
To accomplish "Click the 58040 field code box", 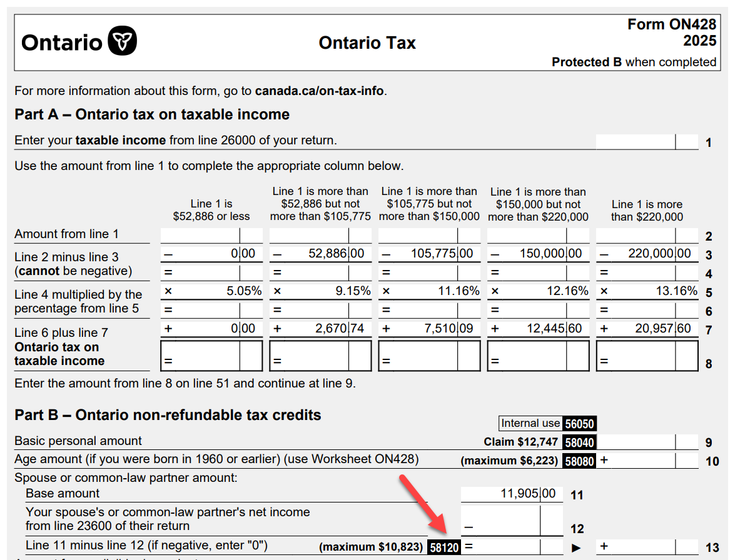I will click(x=579, y=442).
